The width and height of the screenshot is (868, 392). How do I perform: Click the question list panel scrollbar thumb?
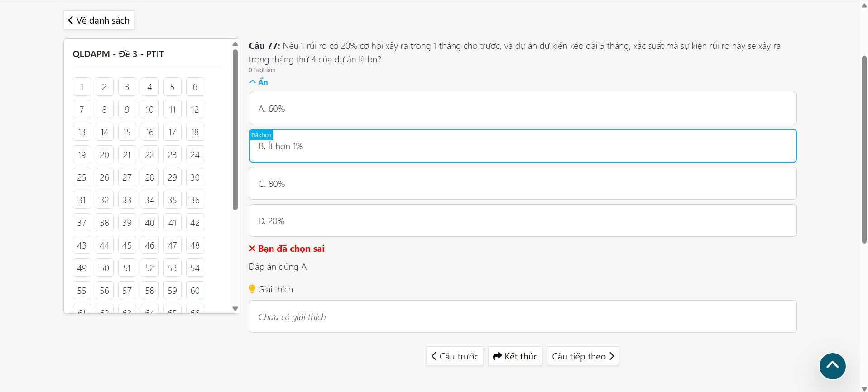pyautogui.click(x=235, y=129)
